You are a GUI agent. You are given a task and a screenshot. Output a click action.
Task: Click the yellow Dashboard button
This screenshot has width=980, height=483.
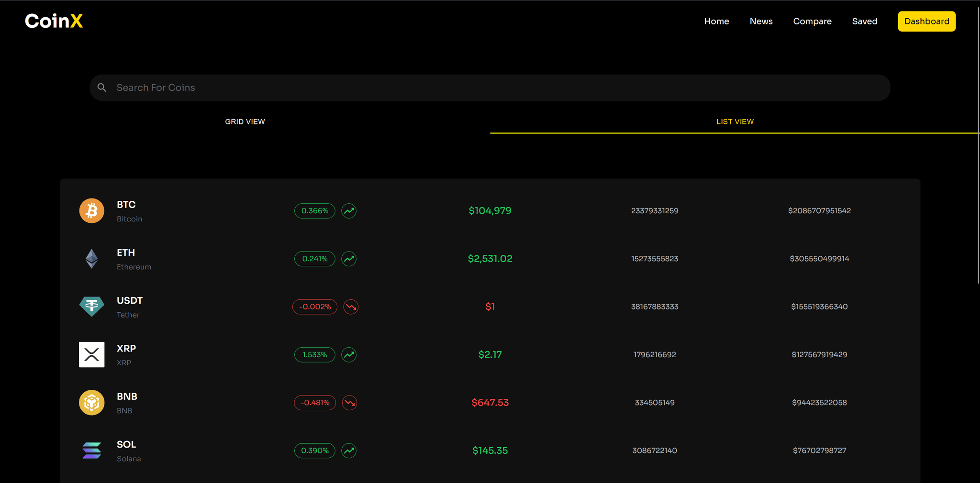tap(926, 21)
